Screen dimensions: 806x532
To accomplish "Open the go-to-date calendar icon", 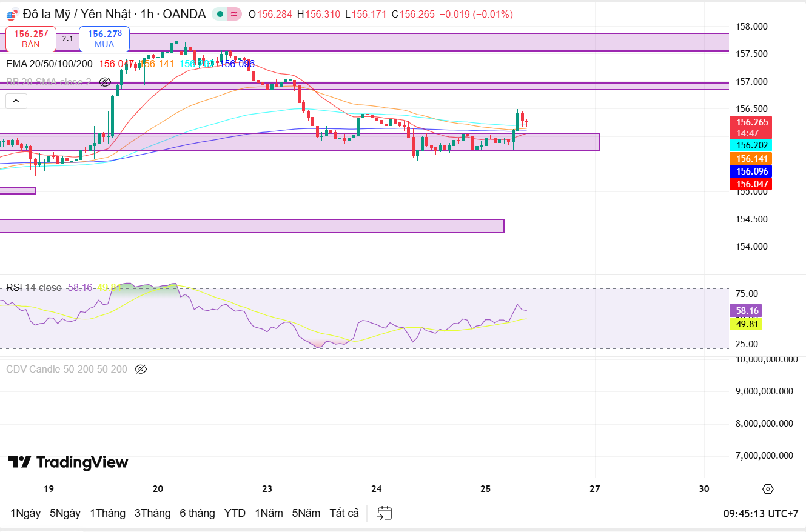I will pyautogui.click(x=385, y=513).
